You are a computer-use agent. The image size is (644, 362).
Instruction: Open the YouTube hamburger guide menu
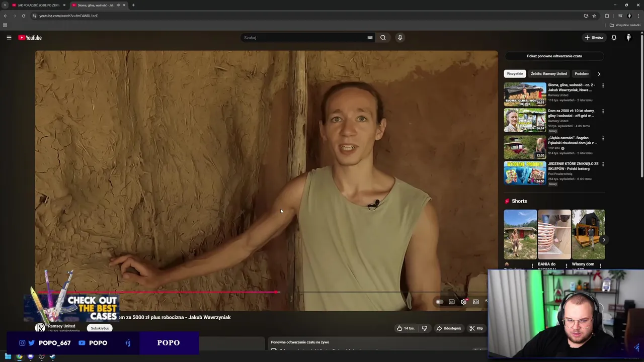9,38
